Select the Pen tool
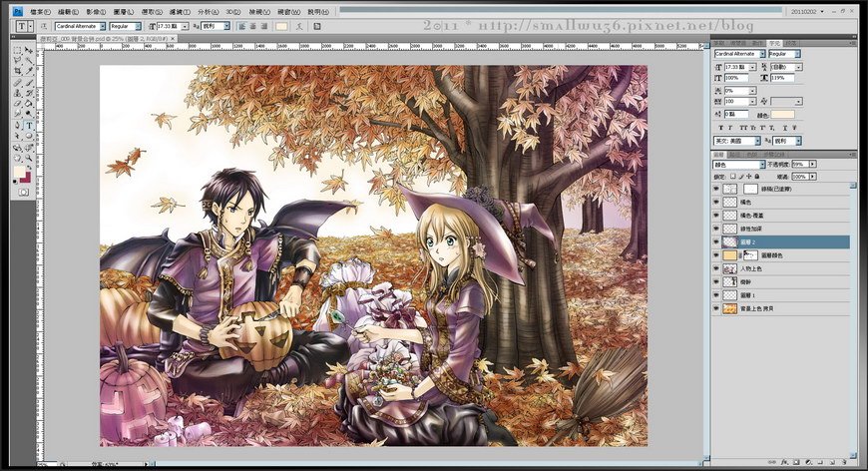Viewport: 868px width, 471px height. (x=18, y=125)
